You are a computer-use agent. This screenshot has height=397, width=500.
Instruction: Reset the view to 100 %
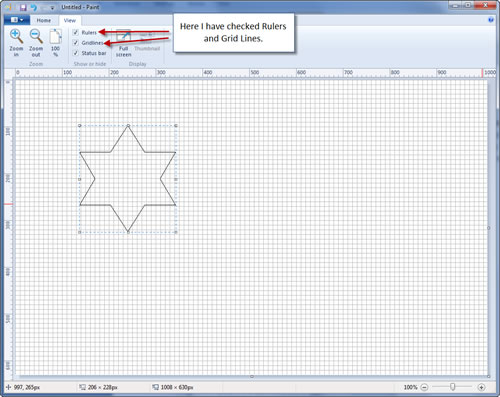55,43
